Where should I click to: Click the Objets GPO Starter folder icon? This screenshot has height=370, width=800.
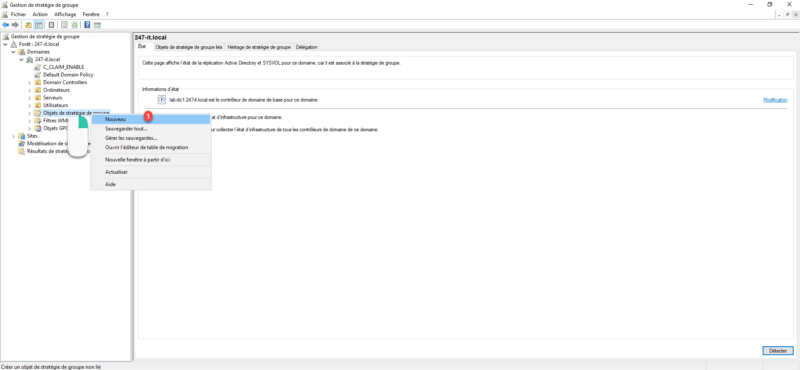click(x=38, y=128)
